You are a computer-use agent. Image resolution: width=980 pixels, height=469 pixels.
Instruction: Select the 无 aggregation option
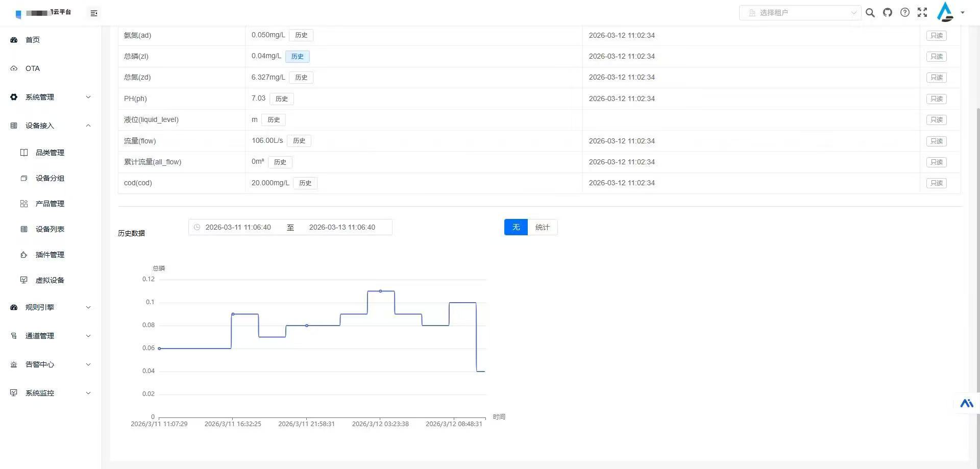(x=516, y=227)
